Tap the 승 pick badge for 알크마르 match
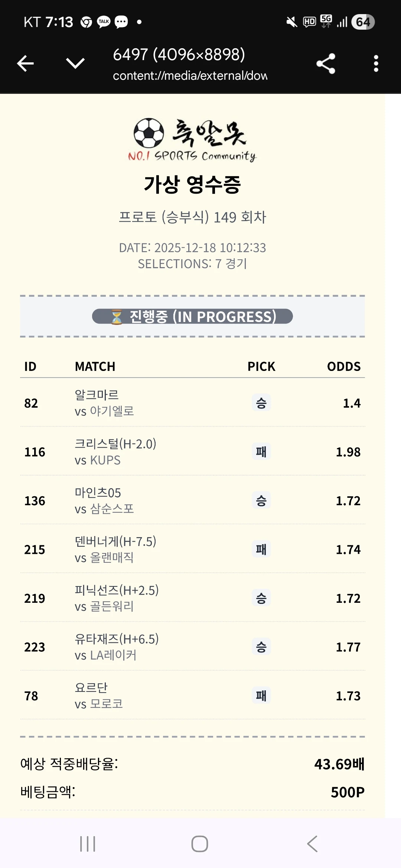401x868 pixels. pos(261,402)
